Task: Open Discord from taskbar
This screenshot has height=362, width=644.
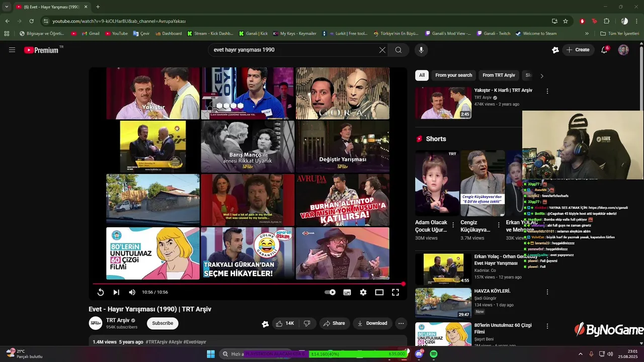Action: point(419,354)
